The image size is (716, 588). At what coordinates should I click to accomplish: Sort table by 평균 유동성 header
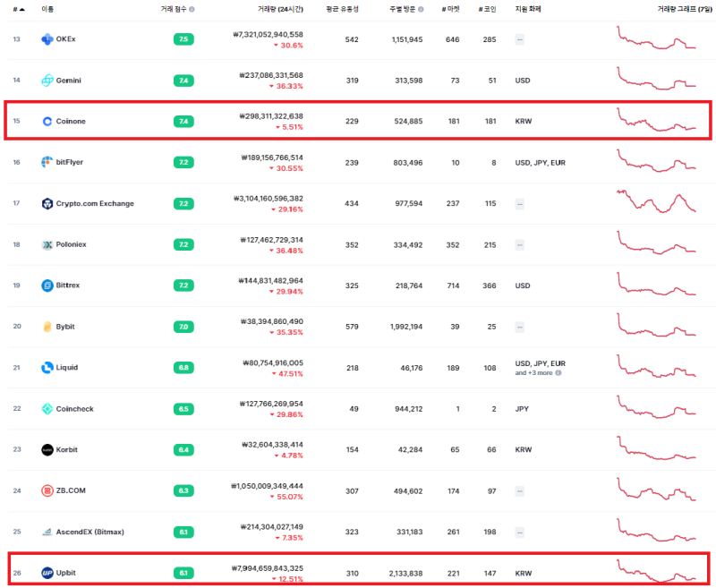[x=342, y=9]
